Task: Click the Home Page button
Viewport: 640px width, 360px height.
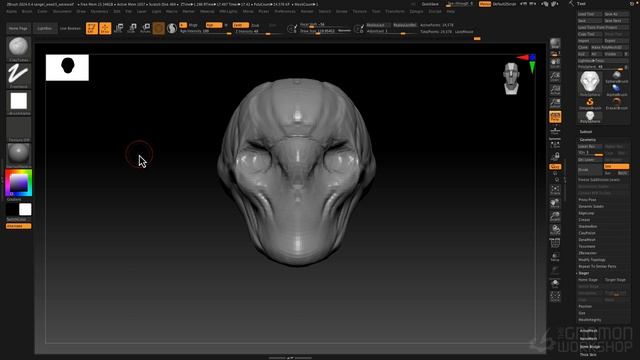Action: pyautogui.click(x=18, y=28)
